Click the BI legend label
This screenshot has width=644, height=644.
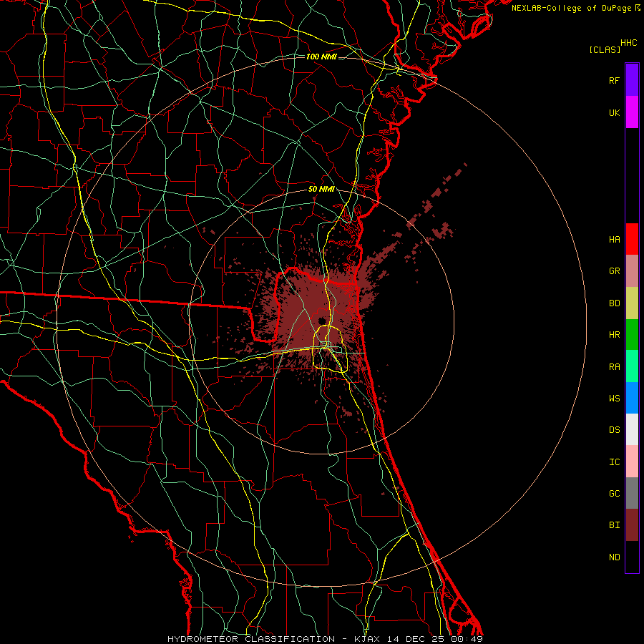point(614,525)
